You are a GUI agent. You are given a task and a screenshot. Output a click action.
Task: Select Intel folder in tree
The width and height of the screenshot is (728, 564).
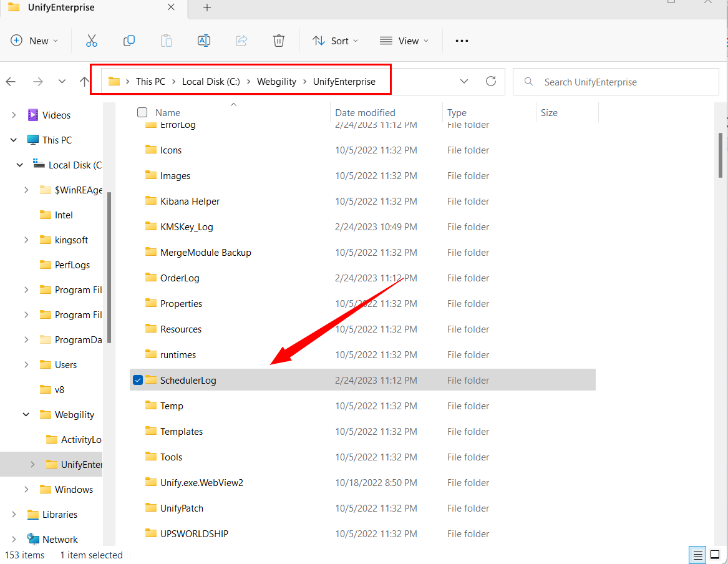point(64,215)
